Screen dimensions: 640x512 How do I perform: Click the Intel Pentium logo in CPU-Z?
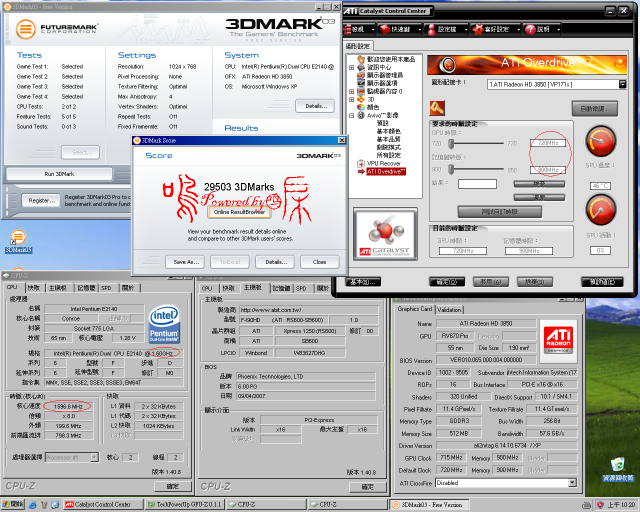[x=164, y=324]
